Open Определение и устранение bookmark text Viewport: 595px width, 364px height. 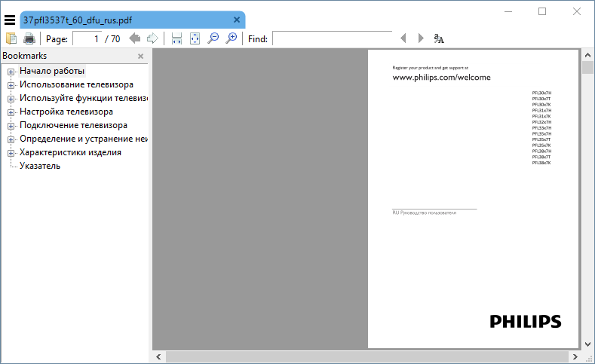pos(84,139)
